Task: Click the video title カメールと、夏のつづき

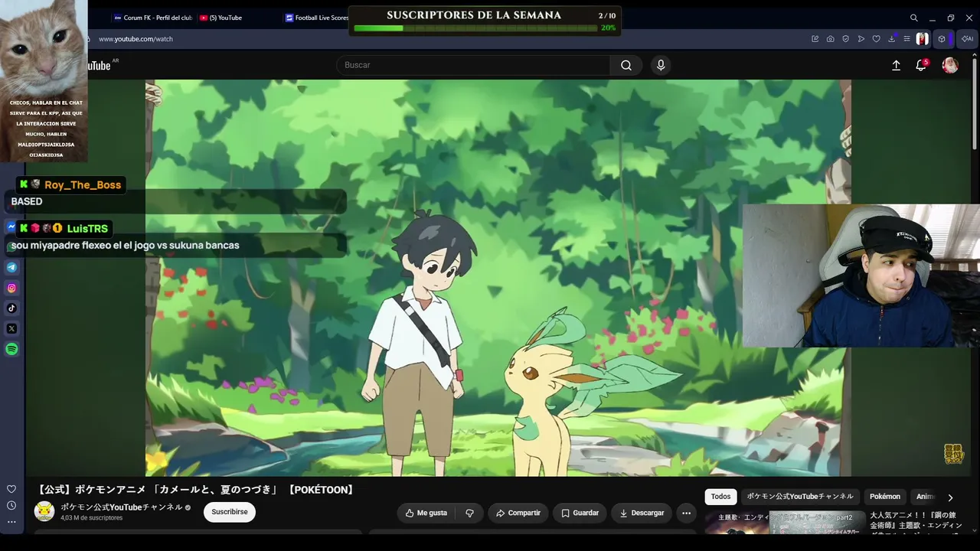Action: click(195, 490)
